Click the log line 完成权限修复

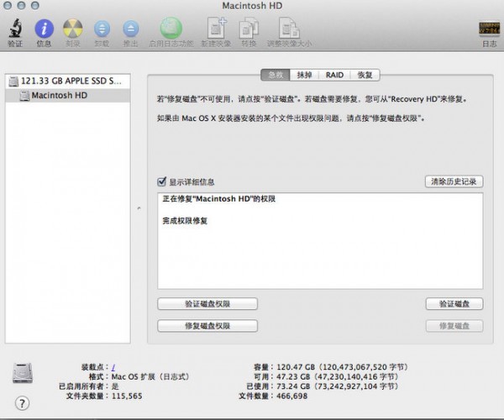185,220
